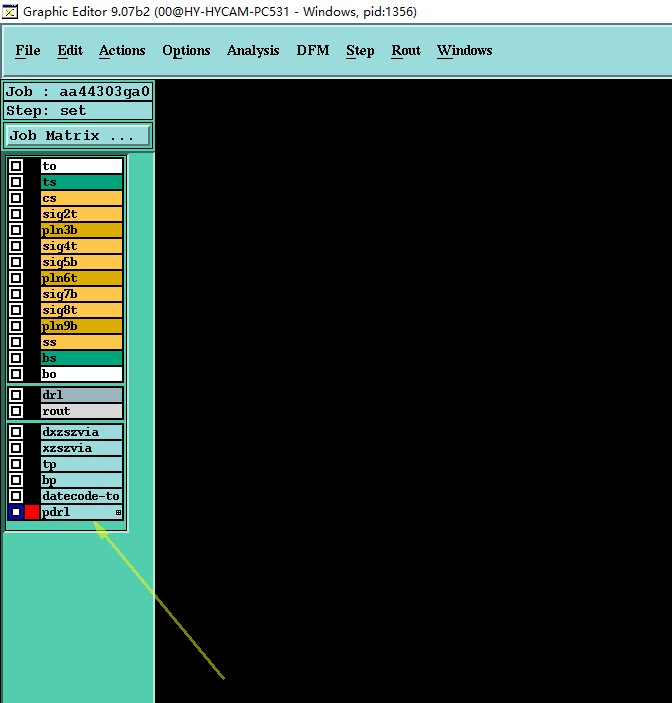This screenshot has width=672, height=703.
Task: Toggle checkbox for layer pln6t
Action: [16, 278]
